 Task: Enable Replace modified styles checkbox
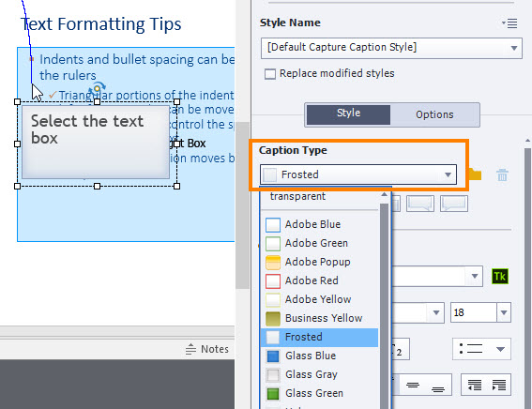tap(270, 74)
